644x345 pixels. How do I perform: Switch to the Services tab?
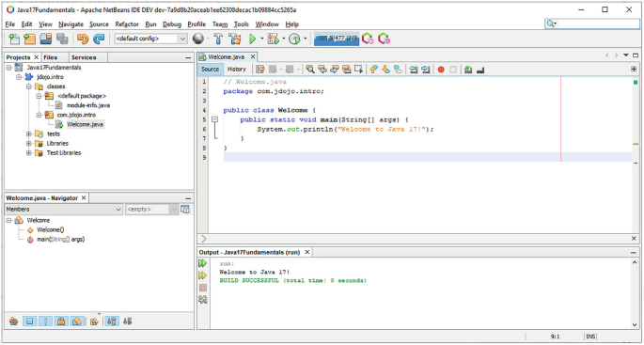click(x=84, y=57)
